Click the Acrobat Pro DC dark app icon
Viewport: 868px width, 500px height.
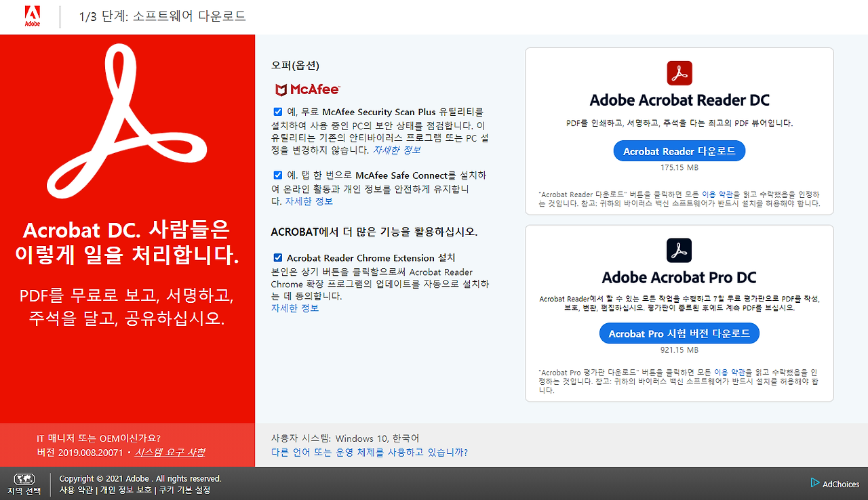(x=679, y=250)
